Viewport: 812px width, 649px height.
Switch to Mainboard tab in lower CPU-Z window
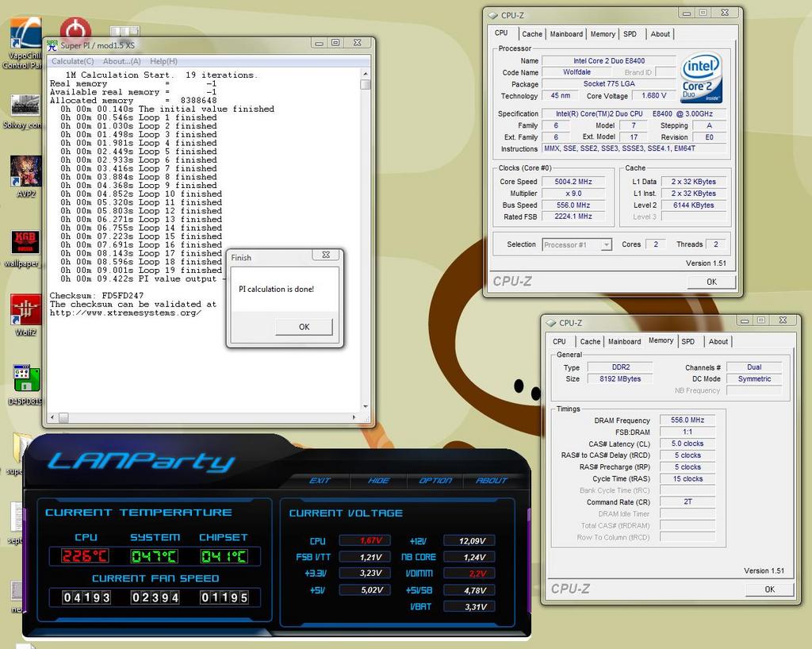click(x=624, y=342)
